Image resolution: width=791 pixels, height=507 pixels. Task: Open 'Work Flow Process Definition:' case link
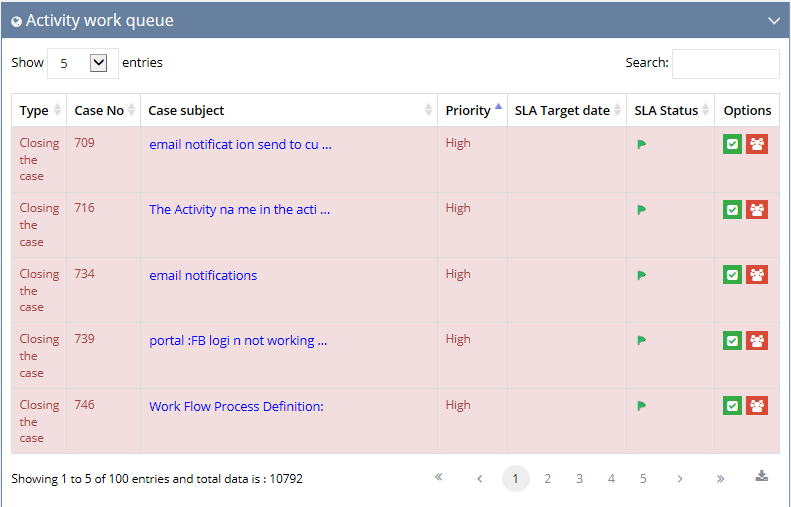[x=237, y=406]
